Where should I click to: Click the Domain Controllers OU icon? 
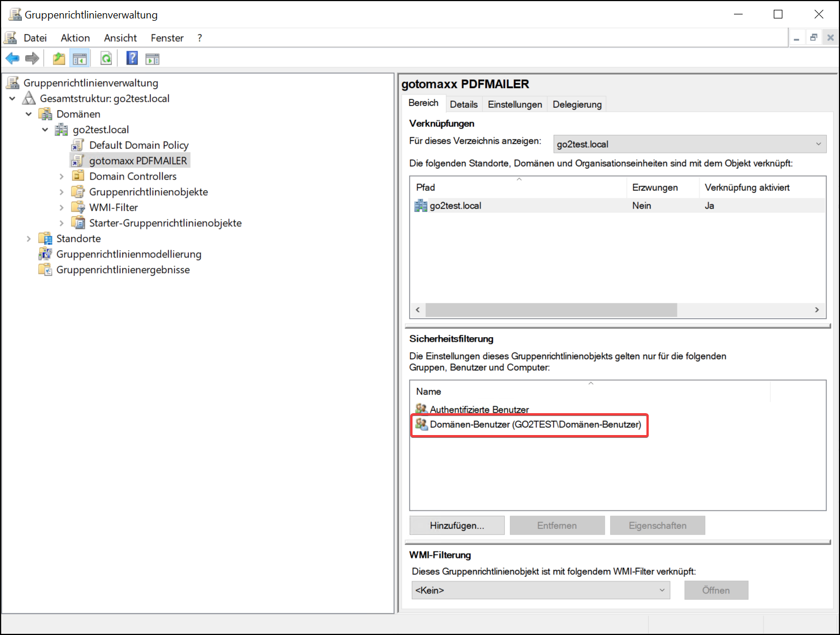78,176
